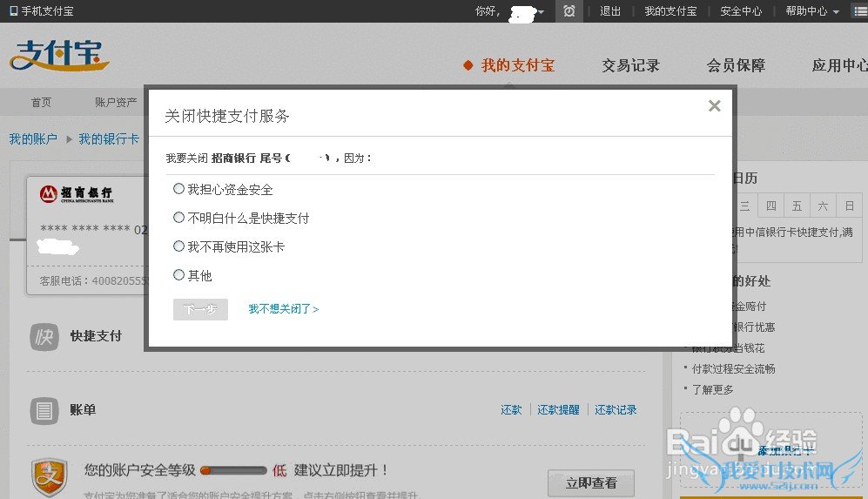Open 应用中心 tab
Image resolution: width=868 pixels, height=499 pixels.
[x=840, y=65]
